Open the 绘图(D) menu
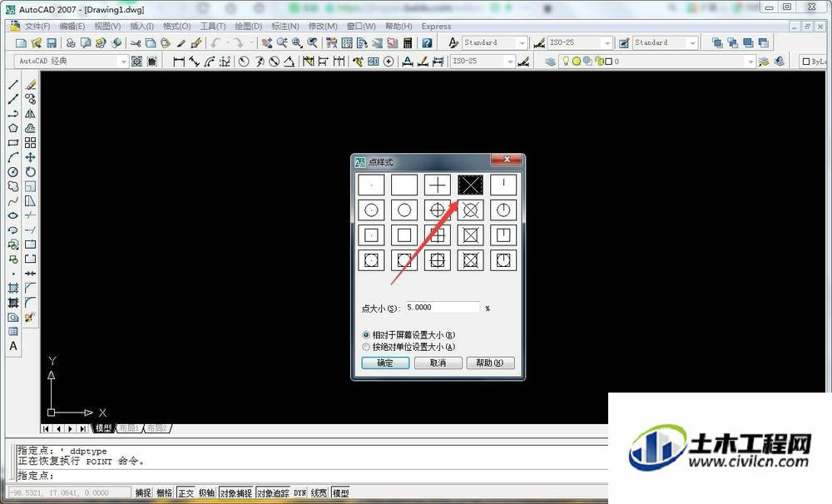The height and width of the screenshot is (504, 832). tap(248, 26)
